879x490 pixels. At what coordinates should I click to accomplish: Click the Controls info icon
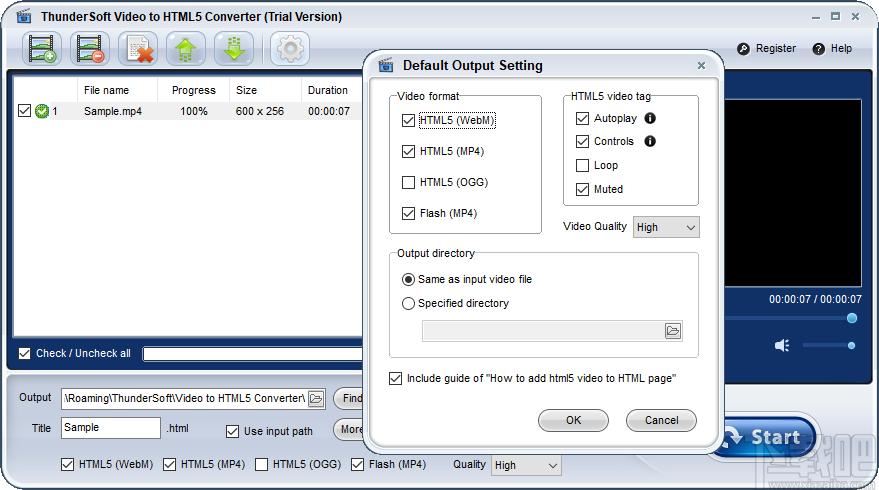tap(650, 141)
